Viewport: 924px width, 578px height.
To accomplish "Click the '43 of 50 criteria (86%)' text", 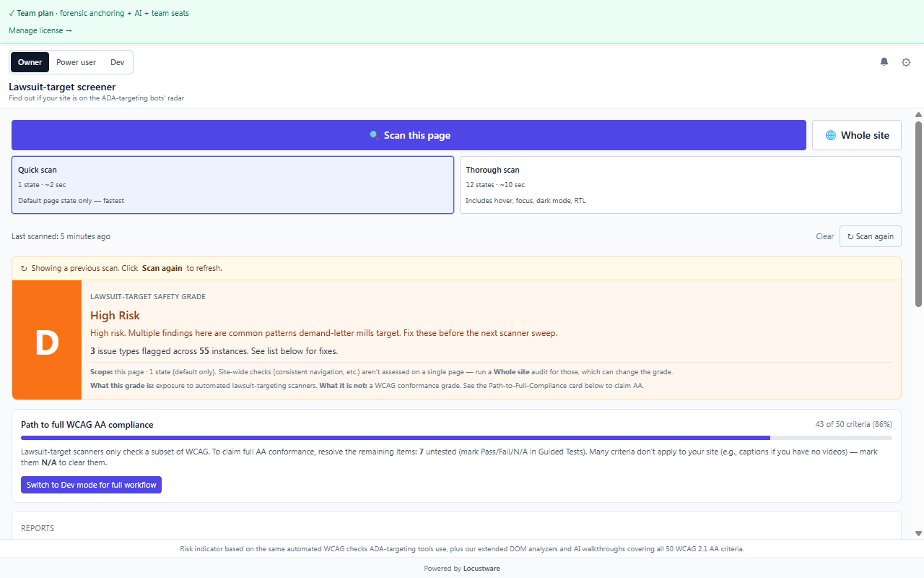I will pyautogui.click(x=854, y=424).
